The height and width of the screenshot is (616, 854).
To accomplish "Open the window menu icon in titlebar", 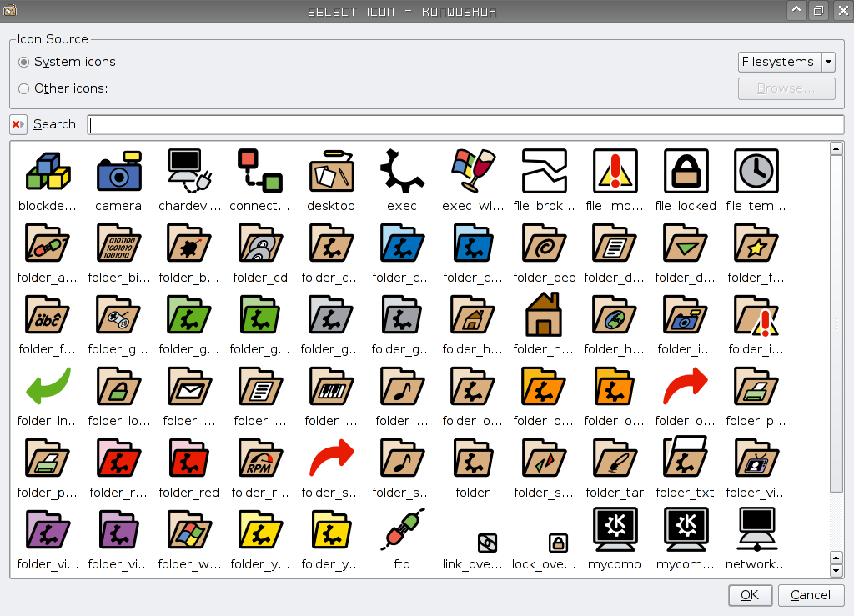I will (10, 10).
